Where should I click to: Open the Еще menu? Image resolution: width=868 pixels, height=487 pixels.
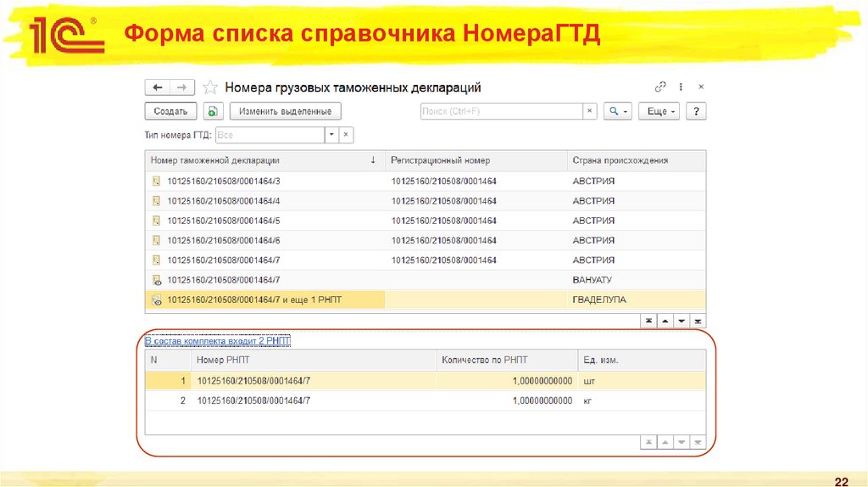[x=659, y=111]
